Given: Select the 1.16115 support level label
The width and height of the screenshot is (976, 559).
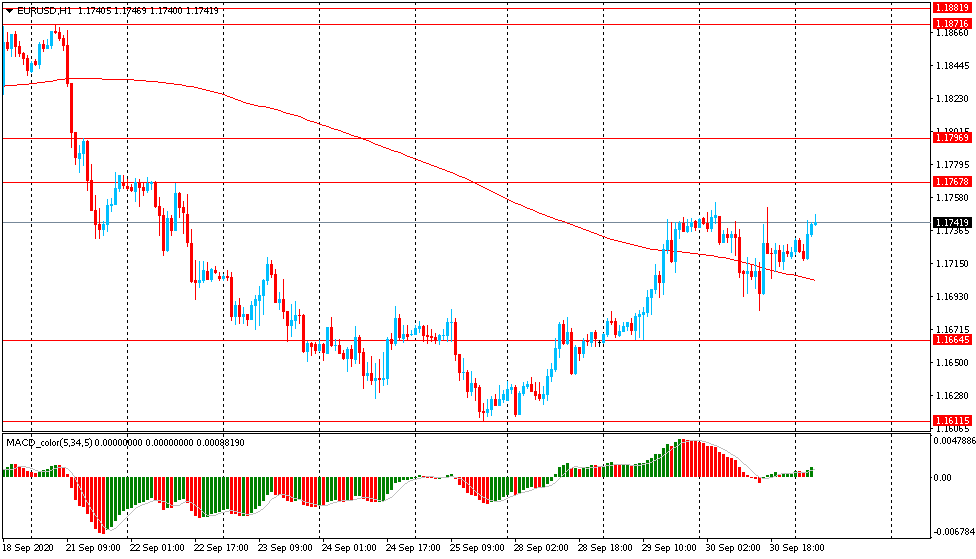Looking at the screenshot, I should (x=952, y=421).
